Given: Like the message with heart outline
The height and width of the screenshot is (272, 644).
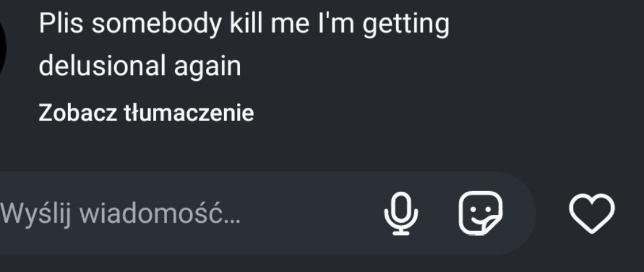Looking at the screenshot, I should pyautogui.click(x=592, y=213).
